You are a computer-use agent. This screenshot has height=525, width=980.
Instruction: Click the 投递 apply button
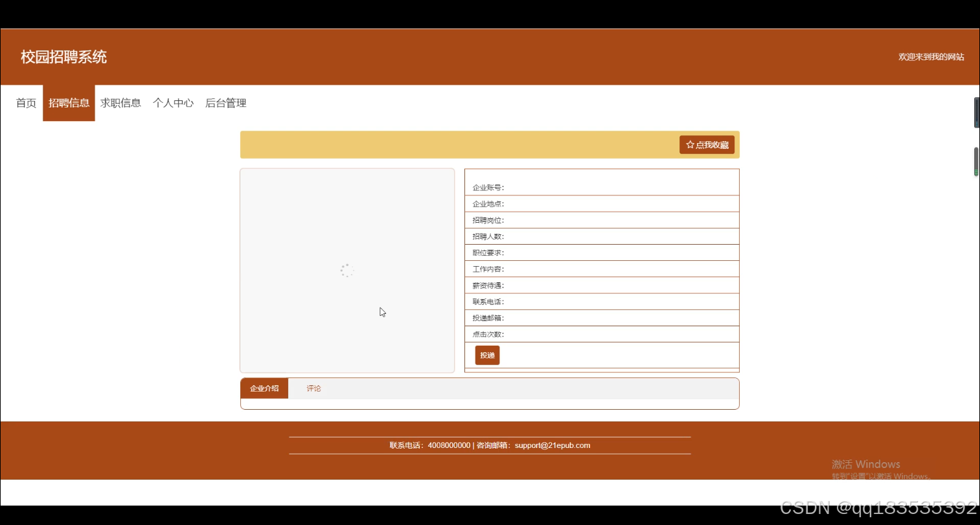click(487, 355)
